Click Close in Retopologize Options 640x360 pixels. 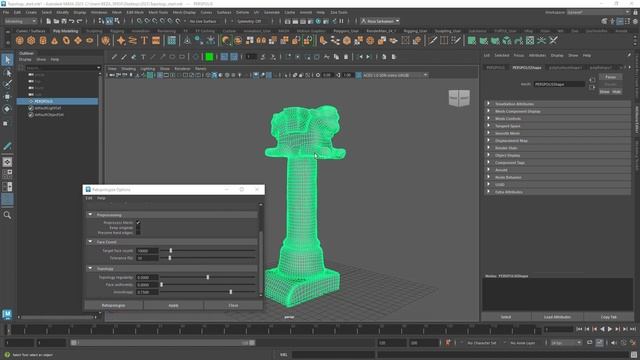[x=233, y=305]
